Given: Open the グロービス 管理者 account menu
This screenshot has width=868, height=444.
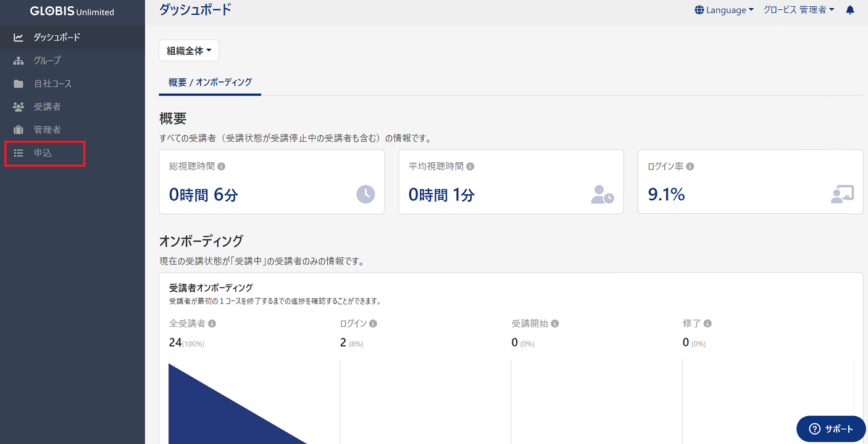Looking at the screenshot, I should 799,10.
